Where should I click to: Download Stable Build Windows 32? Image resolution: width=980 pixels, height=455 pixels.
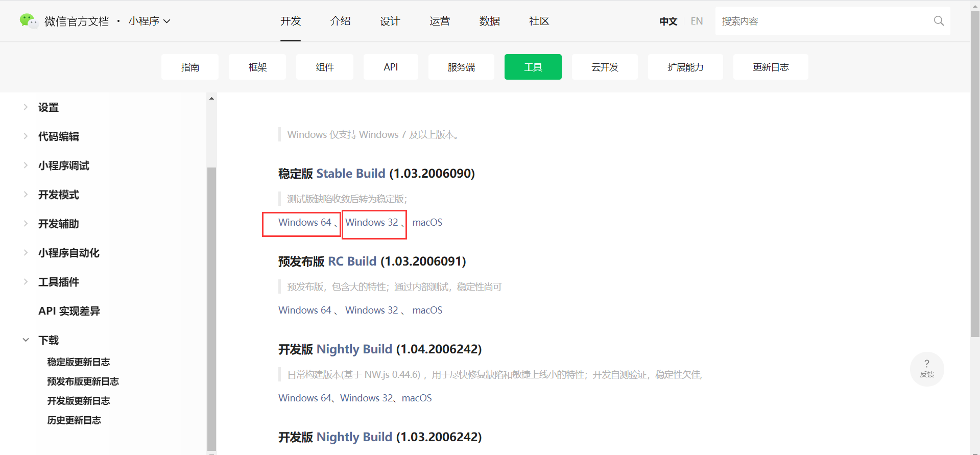pos(371,222)
